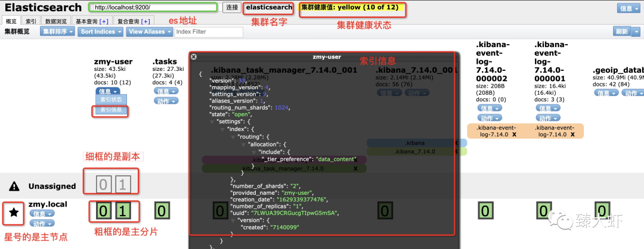644x249 pixels.
Task: Open 动作 dropdown of .kibana-event-log-7.14.0-000001
Action: click(x=549, y=118)
